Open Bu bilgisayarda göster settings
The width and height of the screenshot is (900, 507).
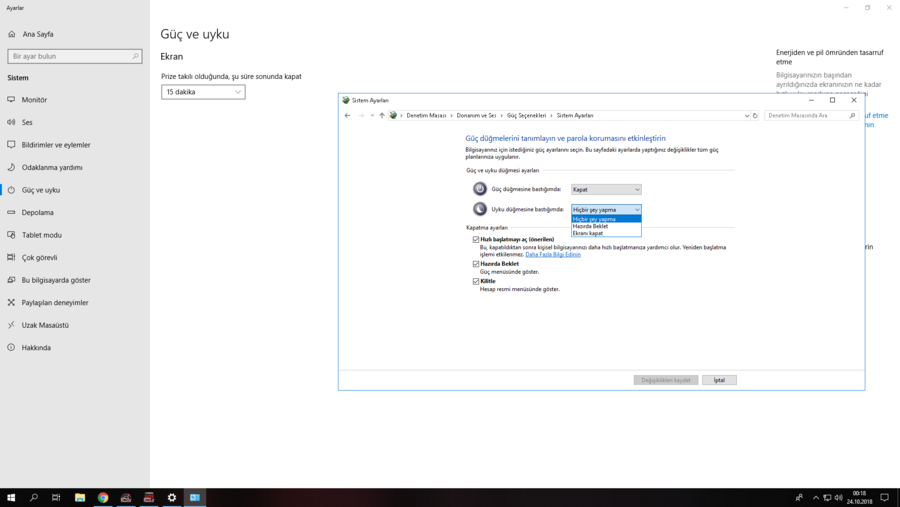click(x=56, y=280)
